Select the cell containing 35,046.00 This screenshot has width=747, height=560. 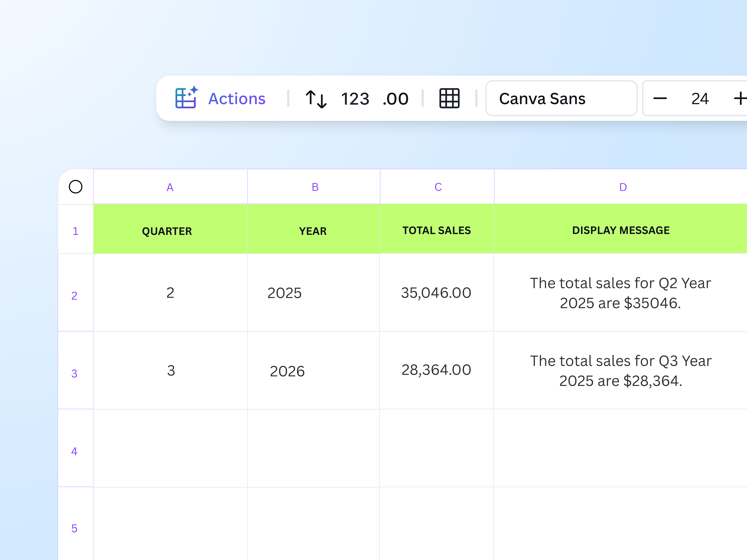pyautogui.click(x=437, y=293)
